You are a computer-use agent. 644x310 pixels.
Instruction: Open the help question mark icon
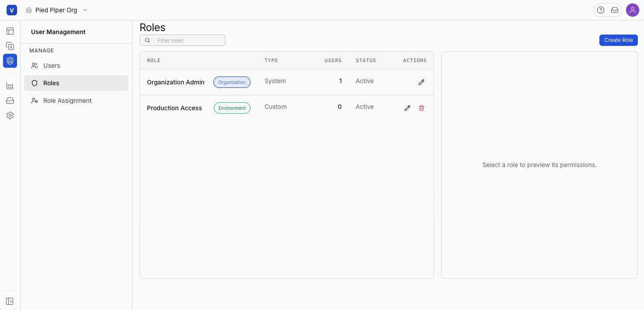pos(600,10)
